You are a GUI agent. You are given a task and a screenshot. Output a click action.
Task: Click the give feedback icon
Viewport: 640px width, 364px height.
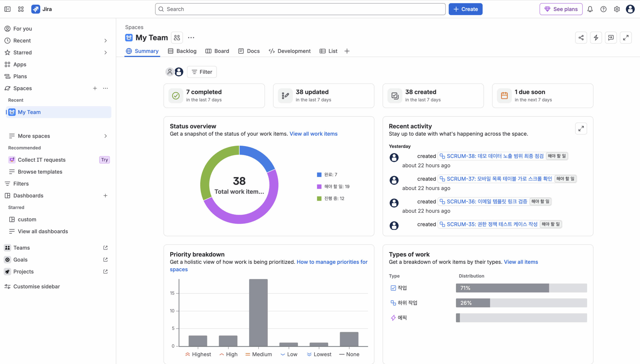(611, 38)
